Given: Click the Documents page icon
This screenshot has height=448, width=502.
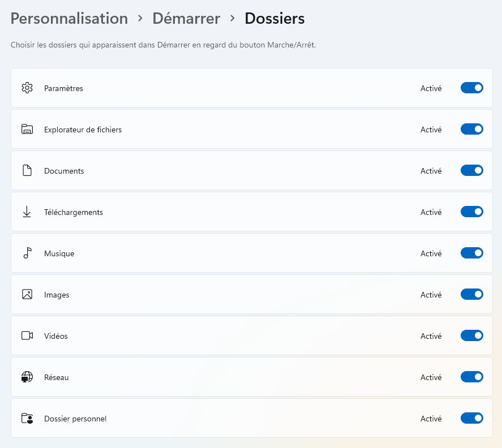Looking at the screenshot, I should 27,170.
